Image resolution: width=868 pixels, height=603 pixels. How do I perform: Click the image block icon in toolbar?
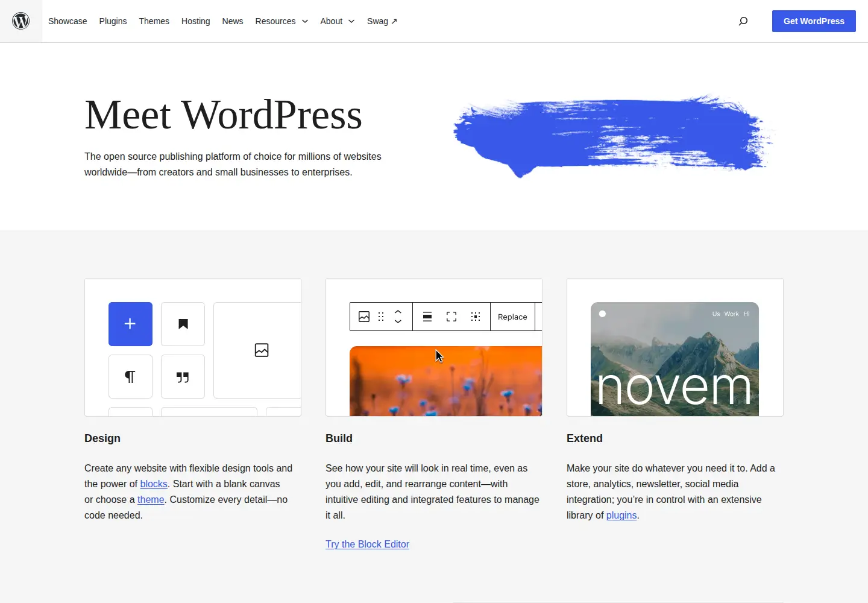364,317
